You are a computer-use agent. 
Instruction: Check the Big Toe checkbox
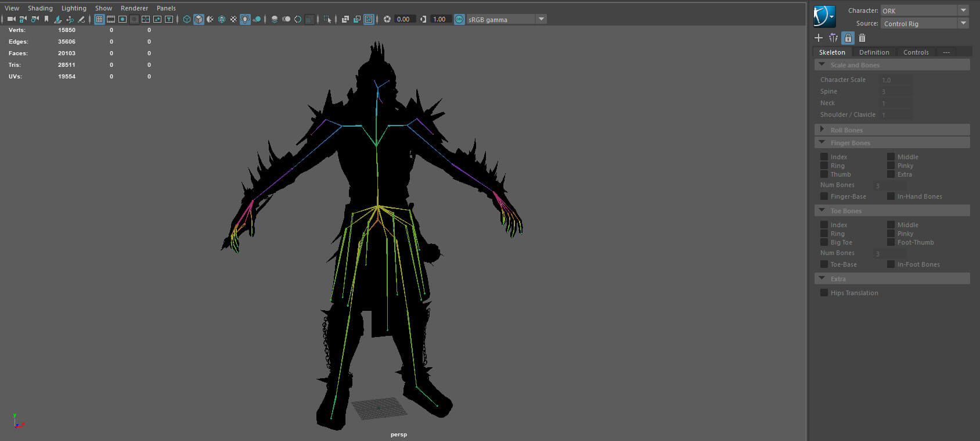pos(824,242)
